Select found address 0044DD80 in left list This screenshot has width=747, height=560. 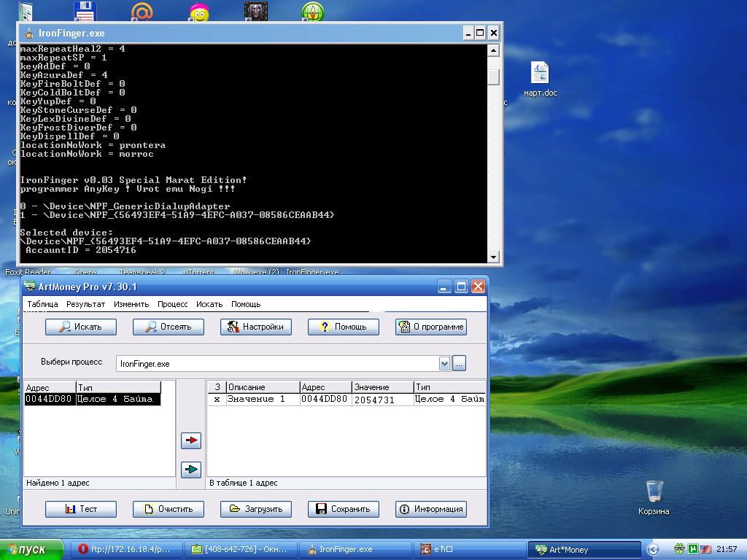click(x=93, y=399)
